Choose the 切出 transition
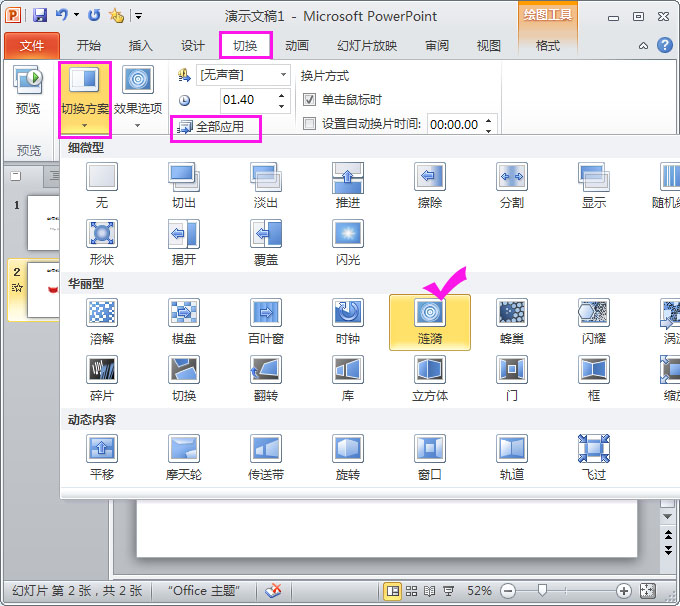 pos(183,185)
